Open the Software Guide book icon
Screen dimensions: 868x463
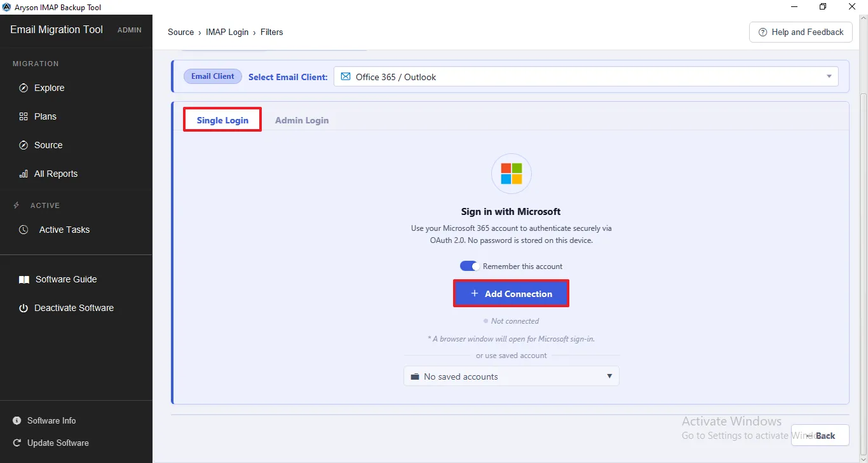pyautogui.click(x=24, y=279)
